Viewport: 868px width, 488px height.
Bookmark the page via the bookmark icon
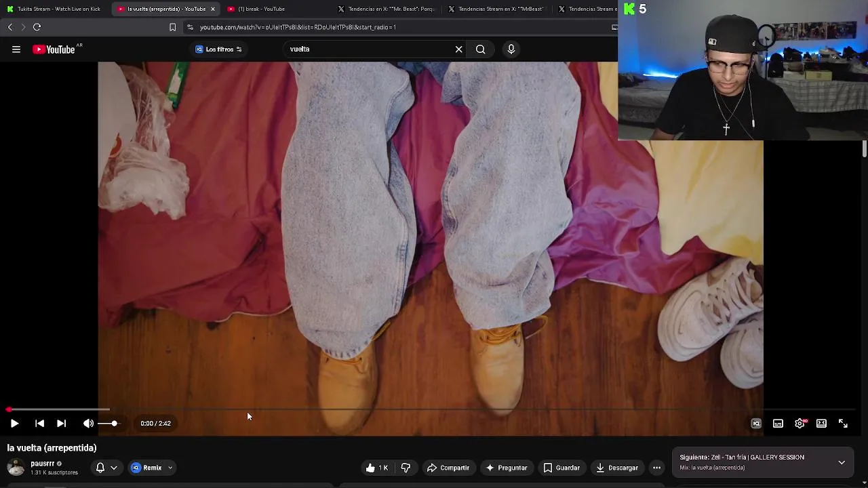coord(172,27)
